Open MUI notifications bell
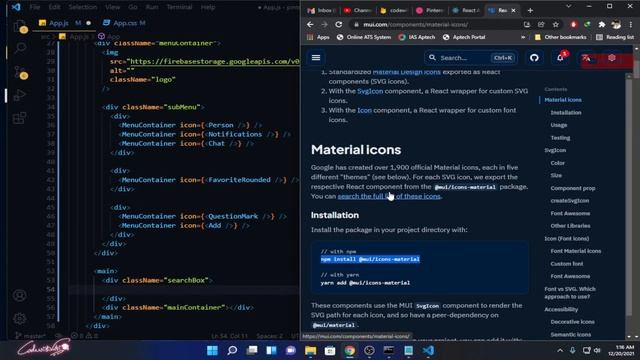Image resolution: width=640 pixels, height=360 pixels. (560, 58)
